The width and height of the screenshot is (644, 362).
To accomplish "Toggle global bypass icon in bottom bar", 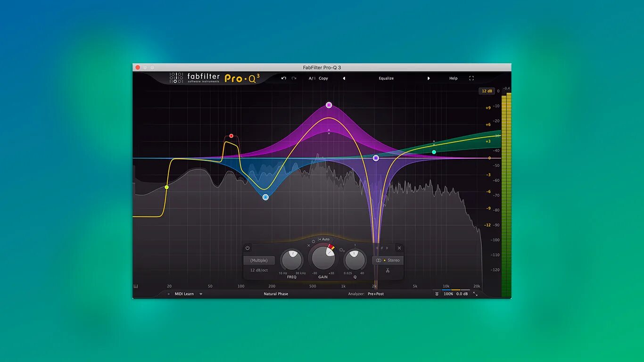I will click(x=437, y=294).
